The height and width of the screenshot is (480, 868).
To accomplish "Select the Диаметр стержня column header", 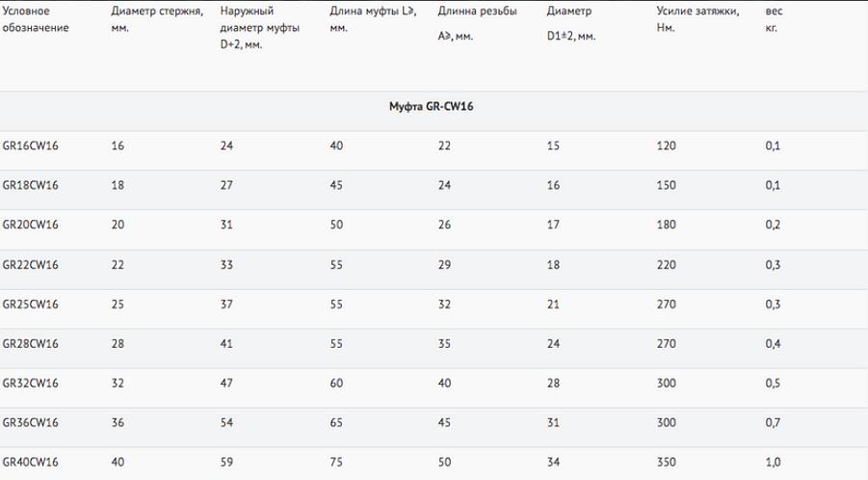I will click(157, 19).
